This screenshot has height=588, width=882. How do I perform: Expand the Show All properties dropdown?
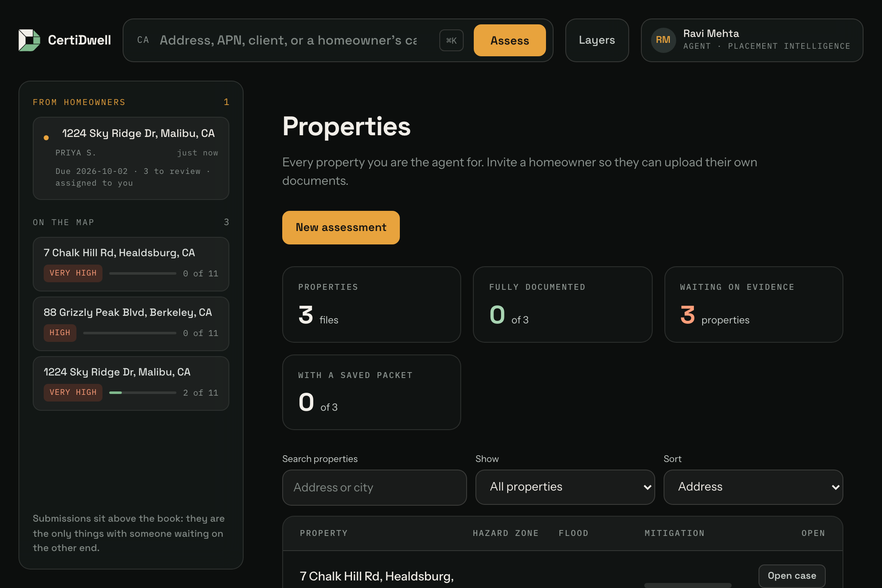565,487
